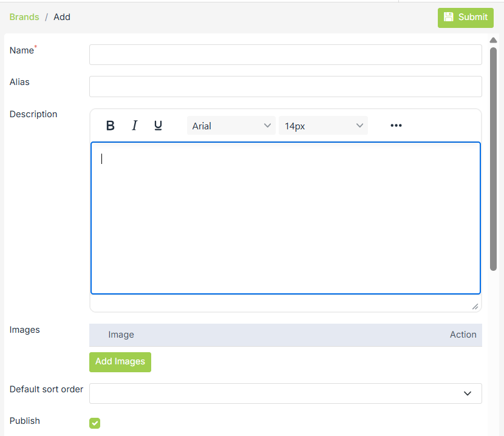Open the three-dots more options menu
504x436 pixels.
396,126
